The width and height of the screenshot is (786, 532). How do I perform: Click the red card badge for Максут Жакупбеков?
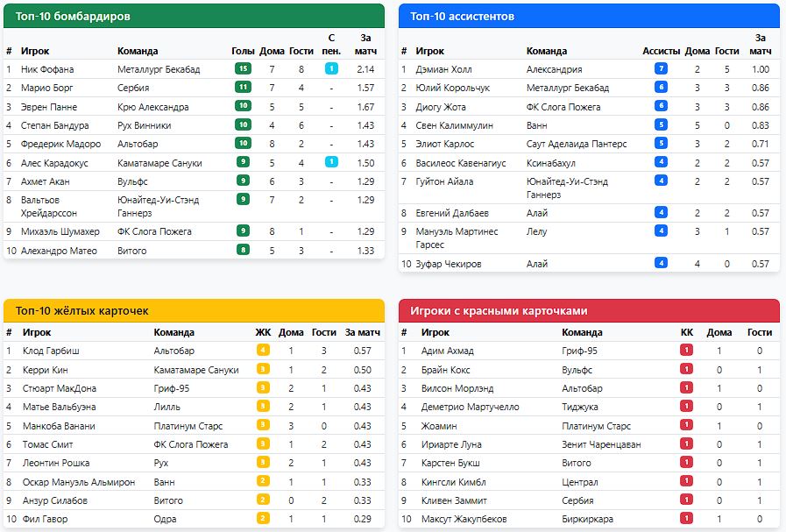(x=686, y=519)
